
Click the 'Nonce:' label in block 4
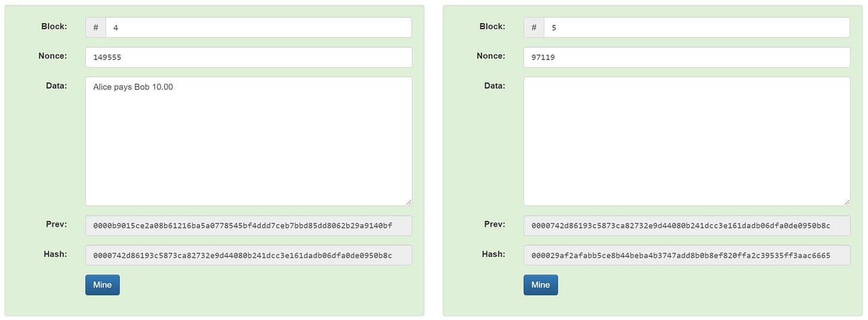point(52,56)
